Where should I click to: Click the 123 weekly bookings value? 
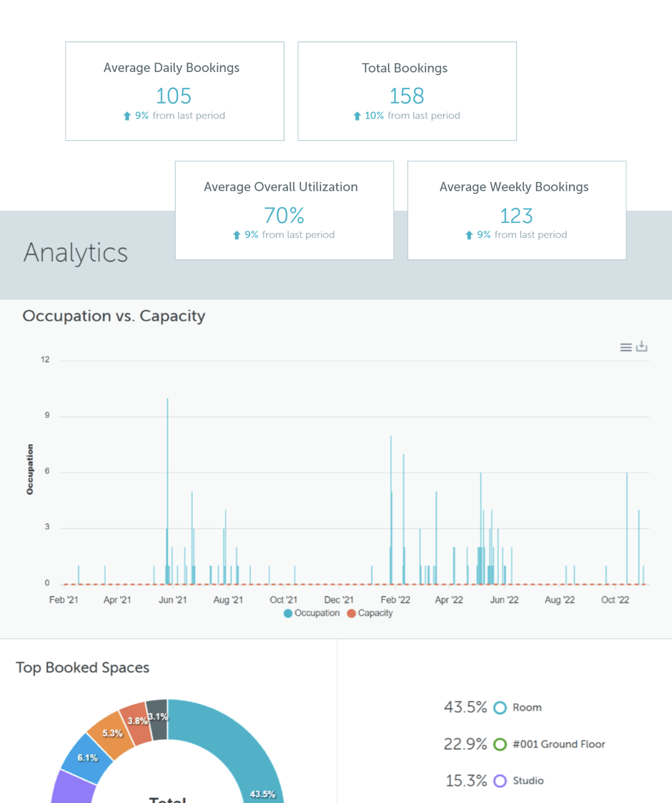point(517,216)
